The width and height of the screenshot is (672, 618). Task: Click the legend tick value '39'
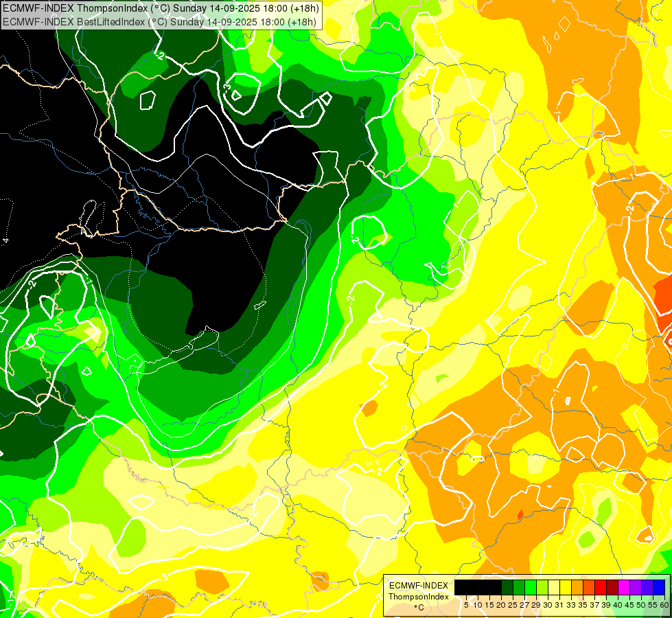pyautogui.click(x=606, y=605)
